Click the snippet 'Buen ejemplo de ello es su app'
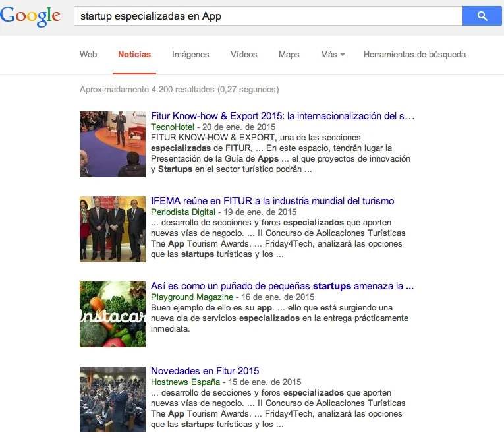Screen dimensions: 504x441 click(x=212, y=307)
